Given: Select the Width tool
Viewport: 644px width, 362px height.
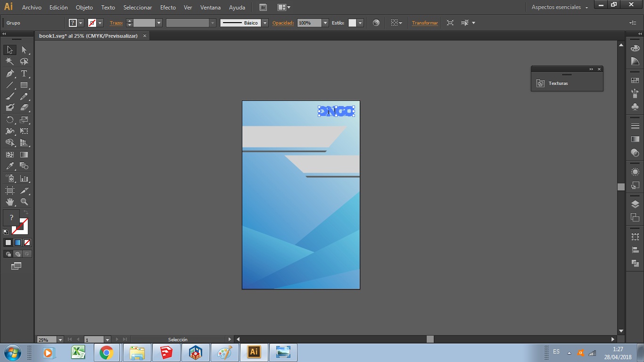Looking at the screenshot, I should [x=9, y=131].
